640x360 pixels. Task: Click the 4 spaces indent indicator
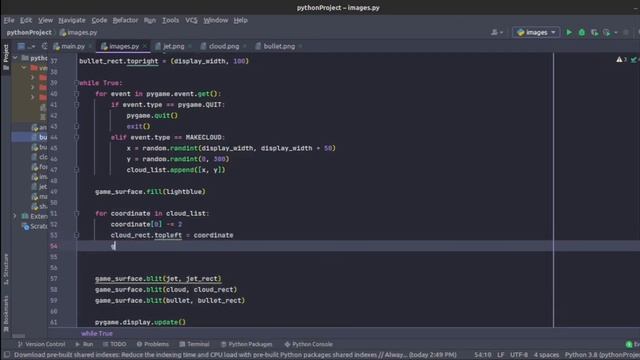tap(546, 355)
